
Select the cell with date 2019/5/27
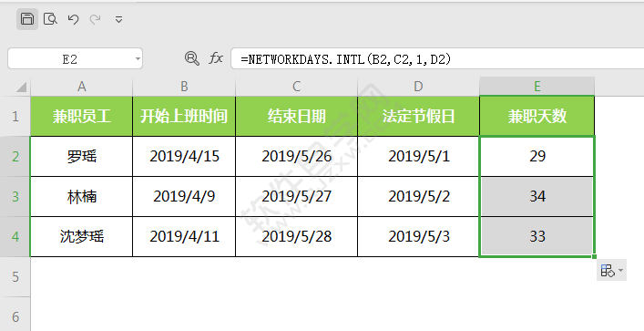296,197
